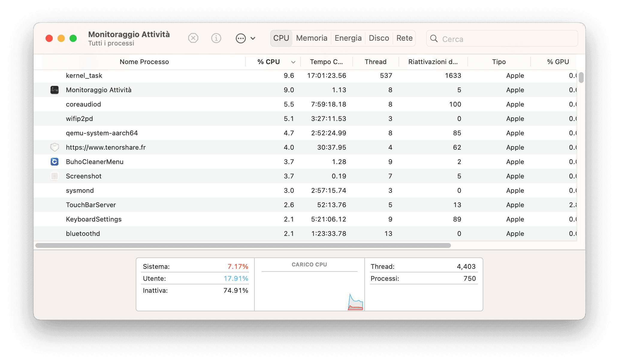The height and width of the screenshot is (364, 619).
Task: Click the ellipsis more-actions icon
Action: (x=241, y=38)
